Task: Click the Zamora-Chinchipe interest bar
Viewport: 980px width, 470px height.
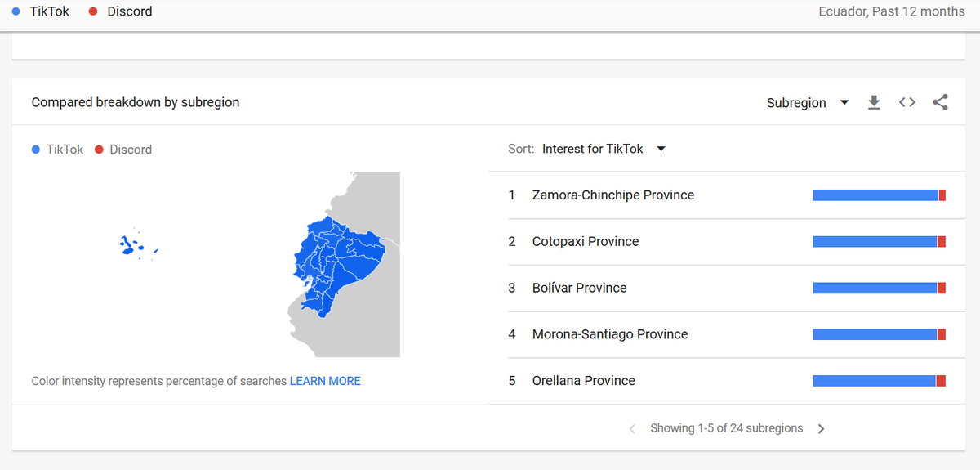Action: tap(879, 195)
